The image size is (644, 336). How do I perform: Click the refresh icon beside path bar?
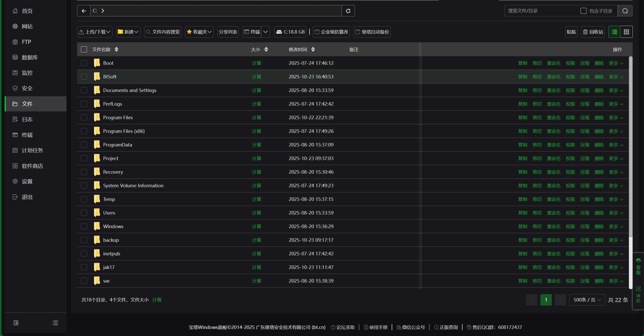(x=348, y=11)
